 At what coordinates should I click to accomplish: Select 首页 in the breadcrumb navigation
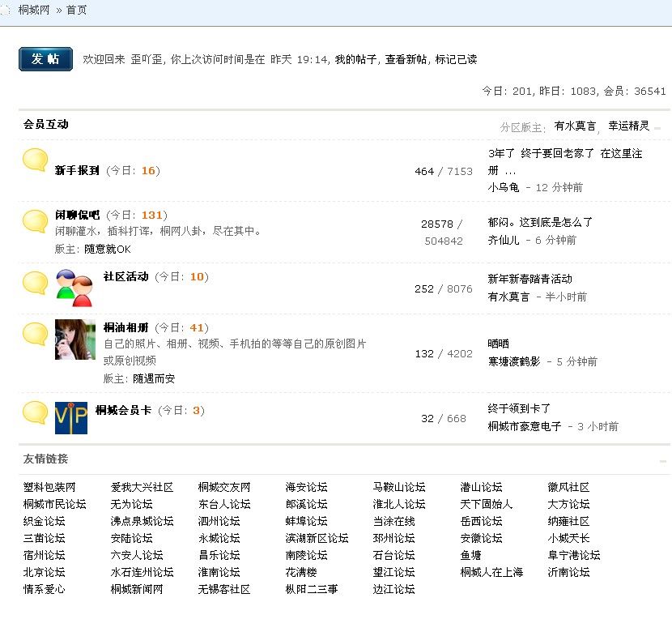point(76,11)
